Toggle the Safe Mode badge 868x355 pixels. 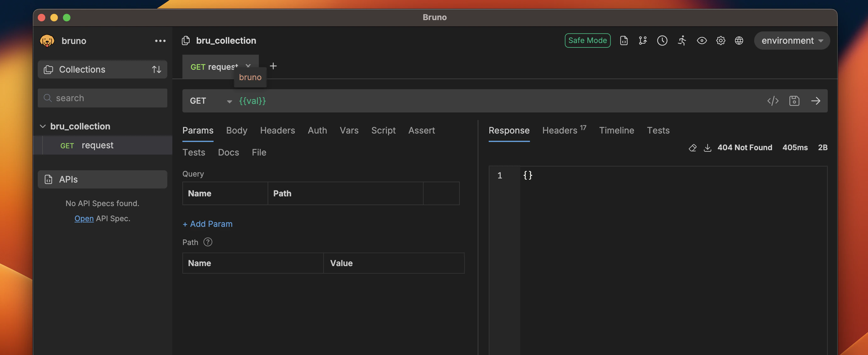(587, 41)
